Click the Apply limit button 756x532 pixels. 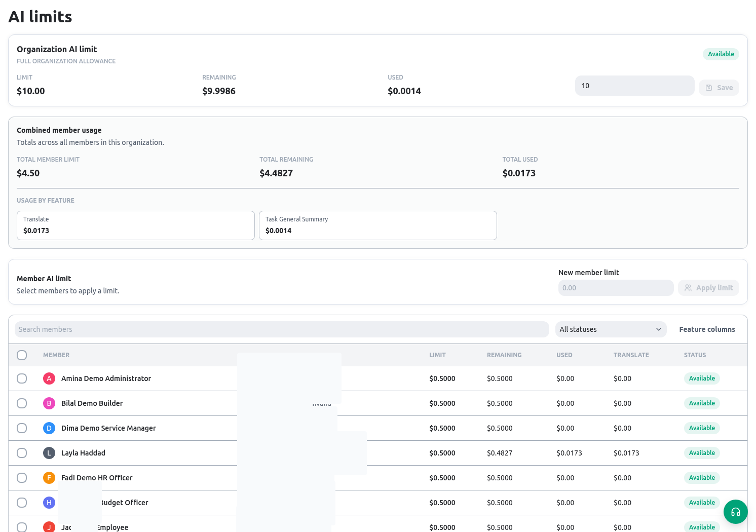click(x=708, y=288)
